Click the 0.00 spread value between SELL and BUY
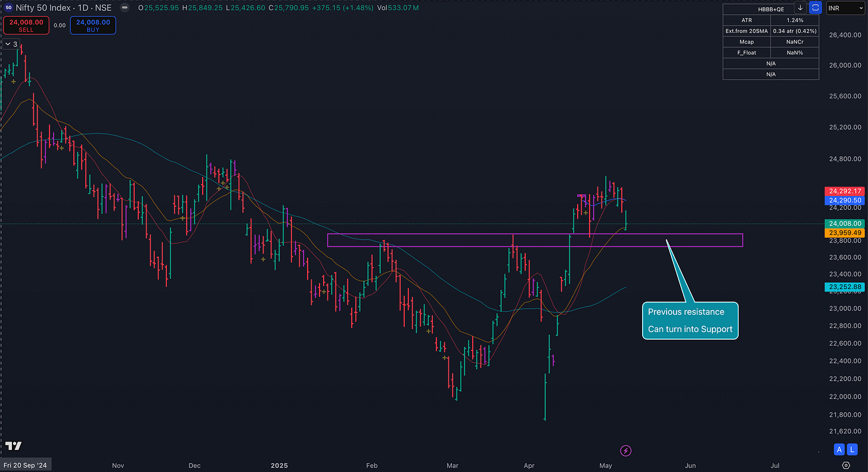Image resolution: width=868 pixels, height=472 pixels. [x=59, y=26]
